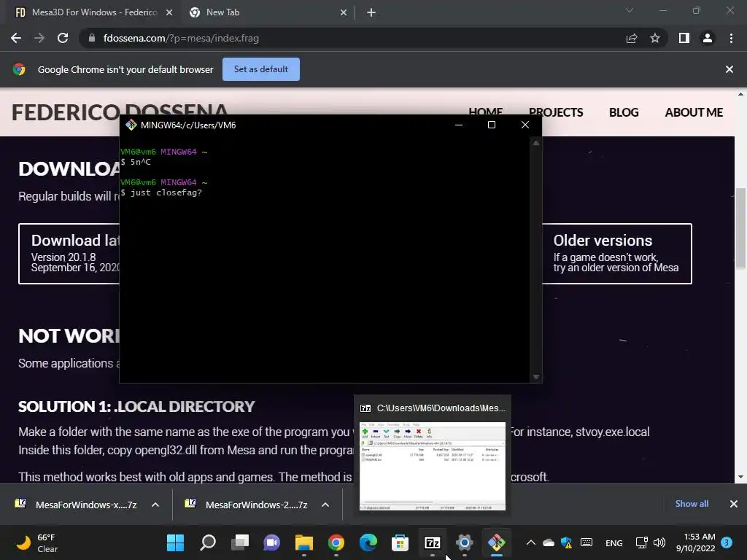The image size is (747, 560).
Task: Open the Older versions download box
Action: click(616, 253)
